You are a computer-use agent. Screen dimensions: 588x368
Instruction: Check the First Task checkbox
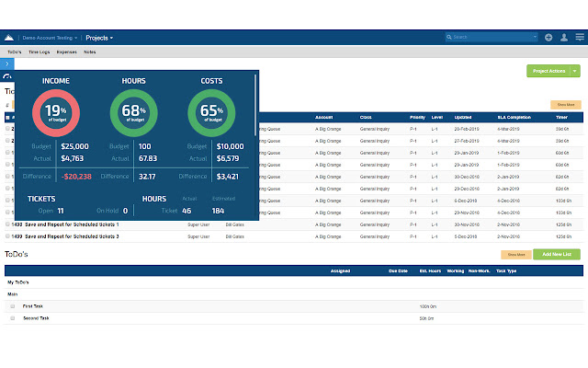click(13, 305)
